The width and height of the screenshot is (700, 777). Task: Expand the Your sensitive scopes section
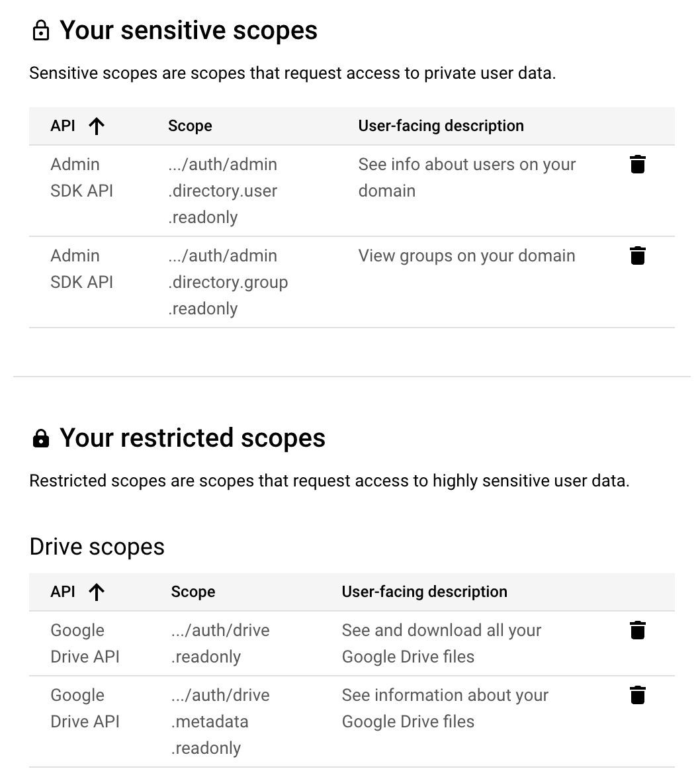188,30
